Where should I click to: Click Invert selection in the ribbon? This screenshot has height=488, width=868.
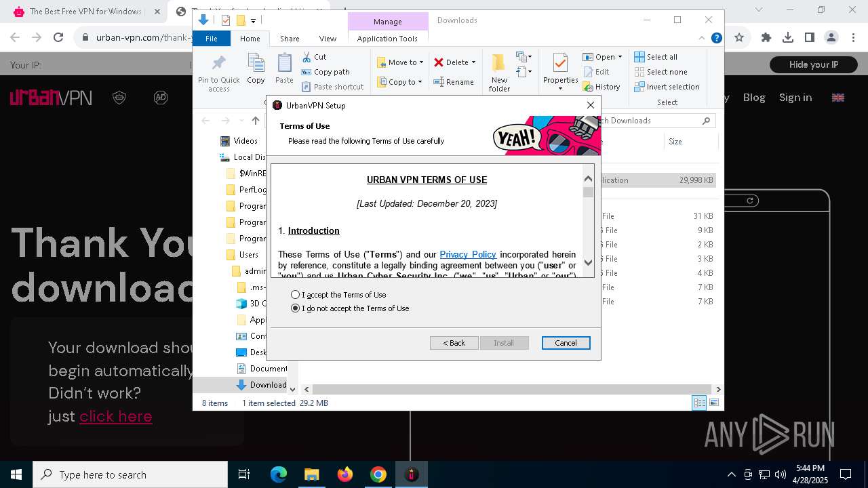coord(667,87)
